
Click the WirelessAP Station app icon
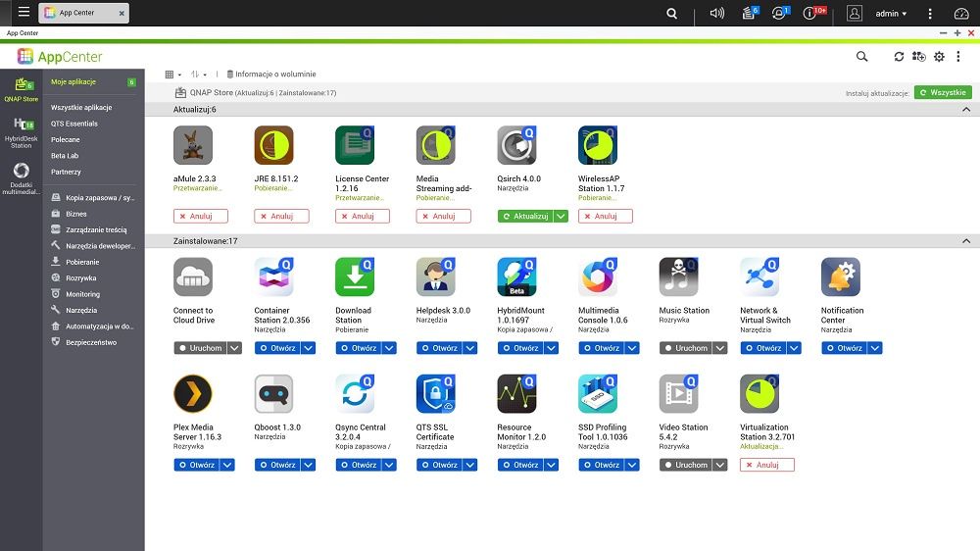[x=598, y=145]
